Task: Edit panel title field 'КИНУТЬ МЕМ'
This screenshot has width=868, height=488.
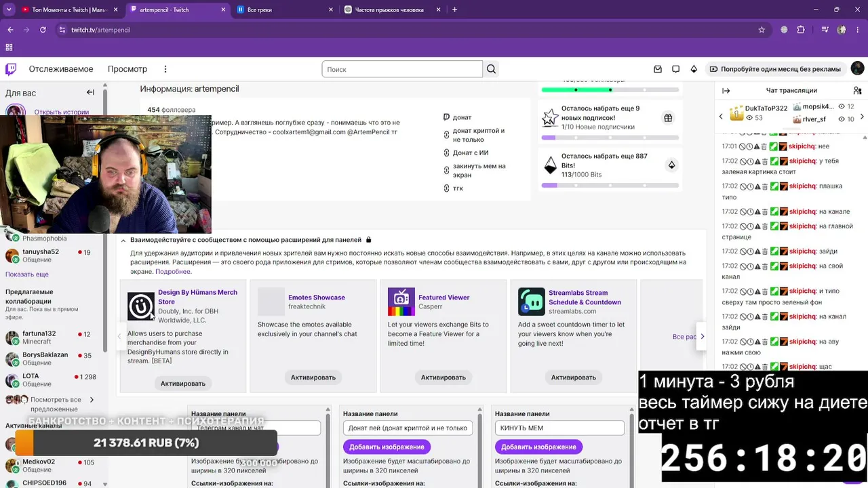Action: [559, 428]
